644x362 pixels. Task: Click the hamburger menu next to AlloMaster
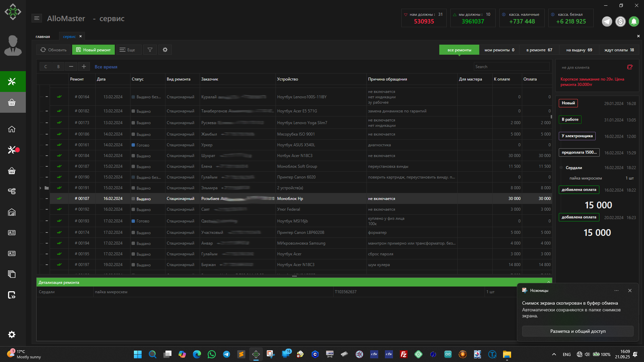coord(37,18)
